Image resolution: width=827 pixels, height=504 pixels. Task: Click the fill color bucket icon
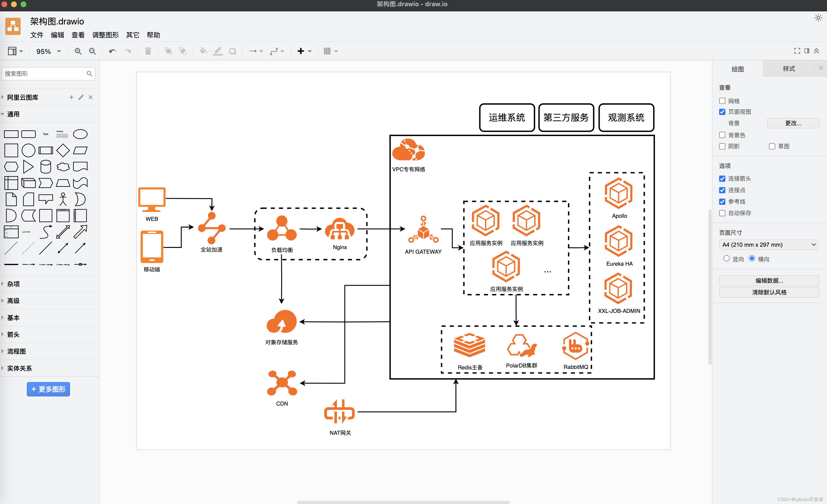(x=203, y=51)
